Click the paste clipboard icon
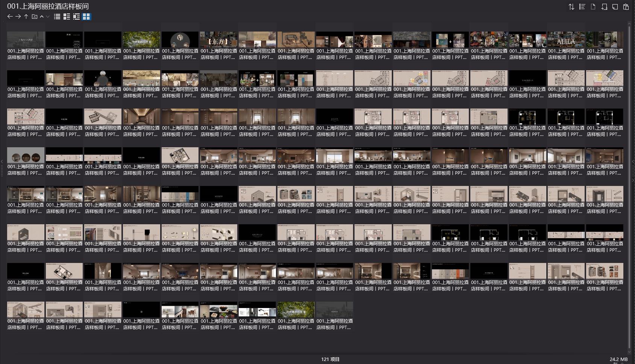Screen dimensions: 635x364 coord(626,7)
